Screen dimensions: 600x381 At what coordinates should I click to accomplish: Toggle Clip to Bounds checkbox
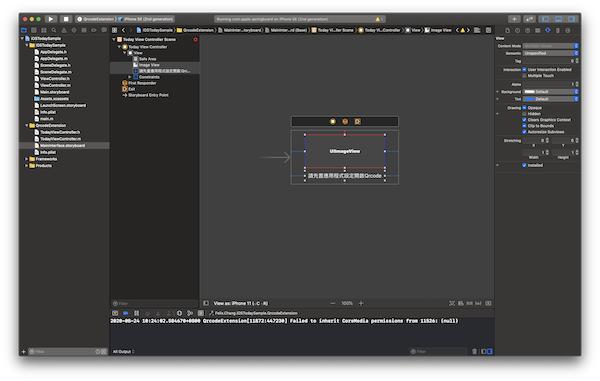coord(524,126)
